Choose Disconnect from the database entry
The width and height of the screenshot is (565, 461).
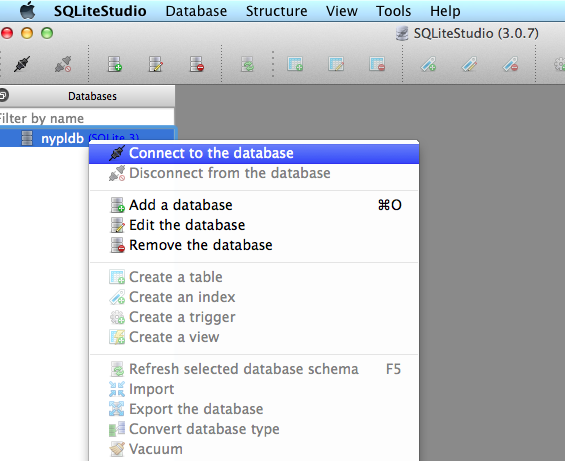click(x=254, y=173)
